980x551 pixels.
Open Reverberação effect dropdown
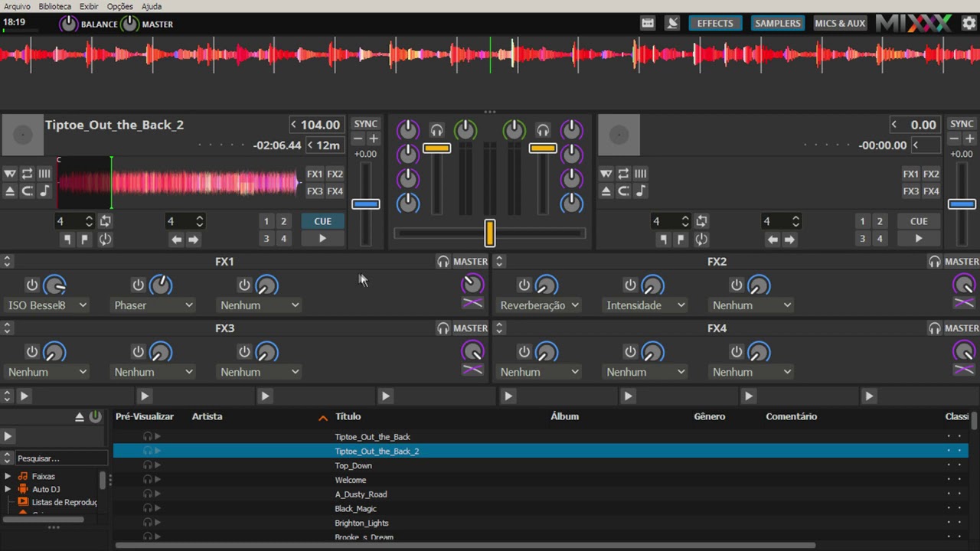pyautogui.click(x=540, y=305)
